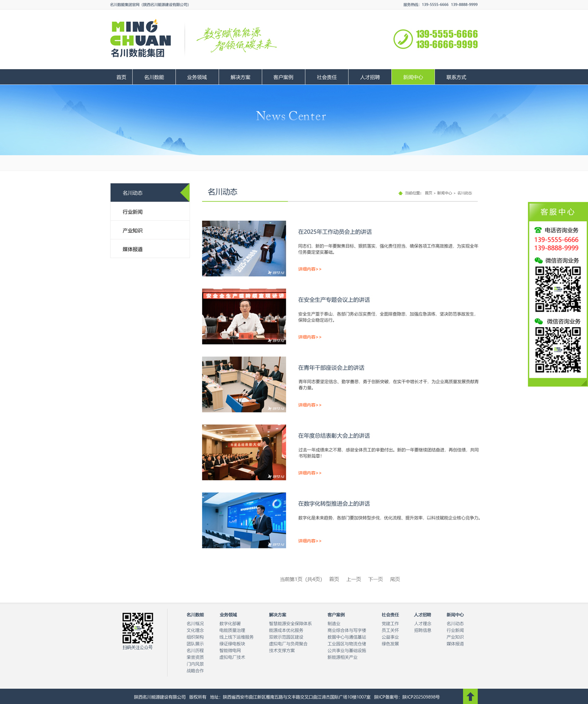This screenshot has height=704, width=588.
Task: Click 联系方式 in the navigation bar
Action: coord(456,77)
